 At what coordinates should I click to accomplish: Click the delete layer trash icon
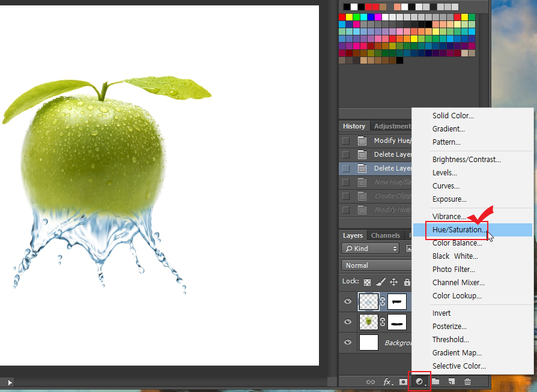467,381
